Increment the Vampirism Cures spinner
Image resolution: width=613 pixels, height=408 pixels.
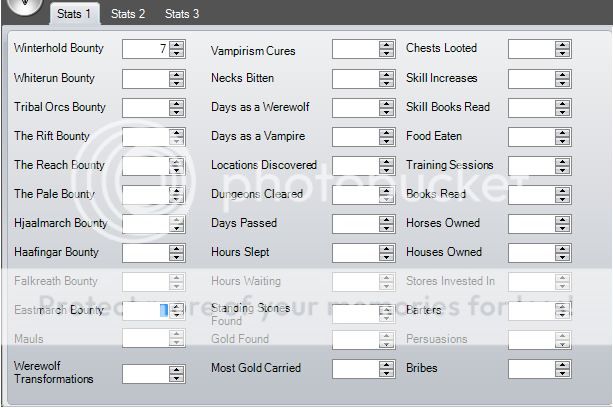point(387,45)
